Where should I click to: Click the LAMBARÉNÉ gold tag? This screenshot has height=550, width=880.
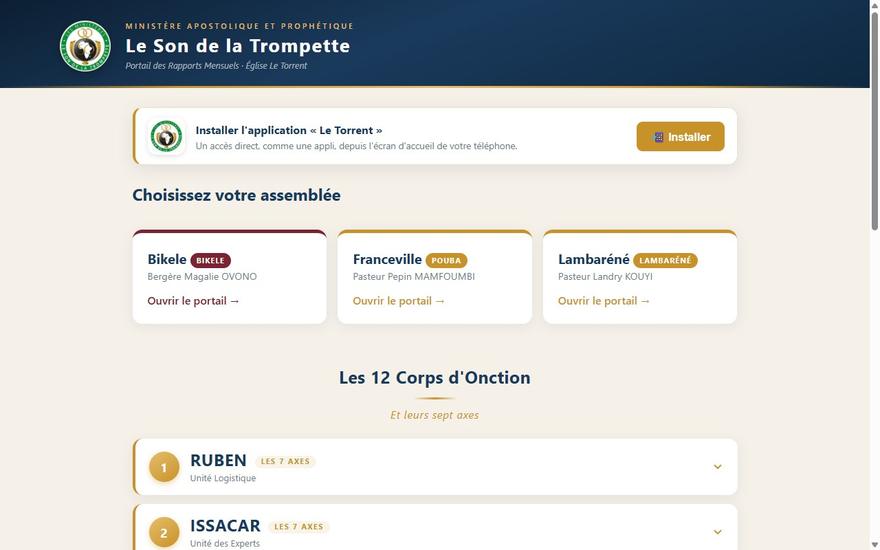click(x=665, y=260)
